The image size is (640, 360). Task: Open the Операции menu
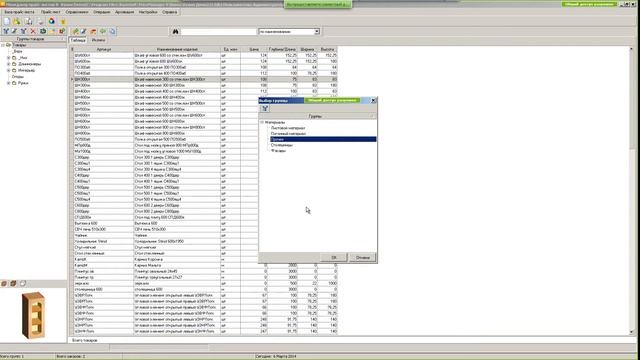tap(102, 12)
